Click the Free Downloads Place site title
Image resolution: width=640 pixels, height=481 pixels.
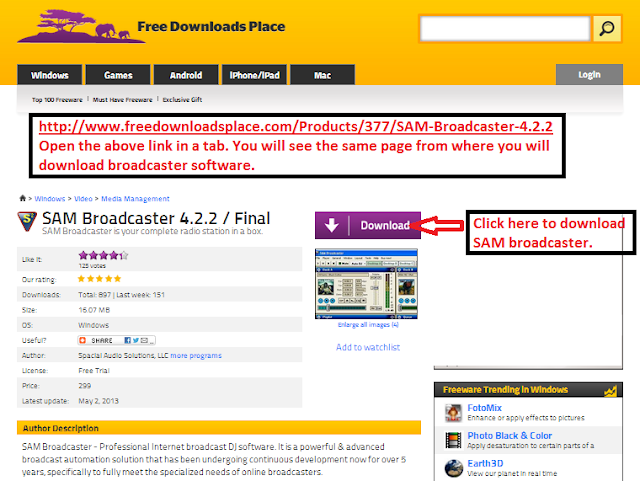[x=211, y=27]
